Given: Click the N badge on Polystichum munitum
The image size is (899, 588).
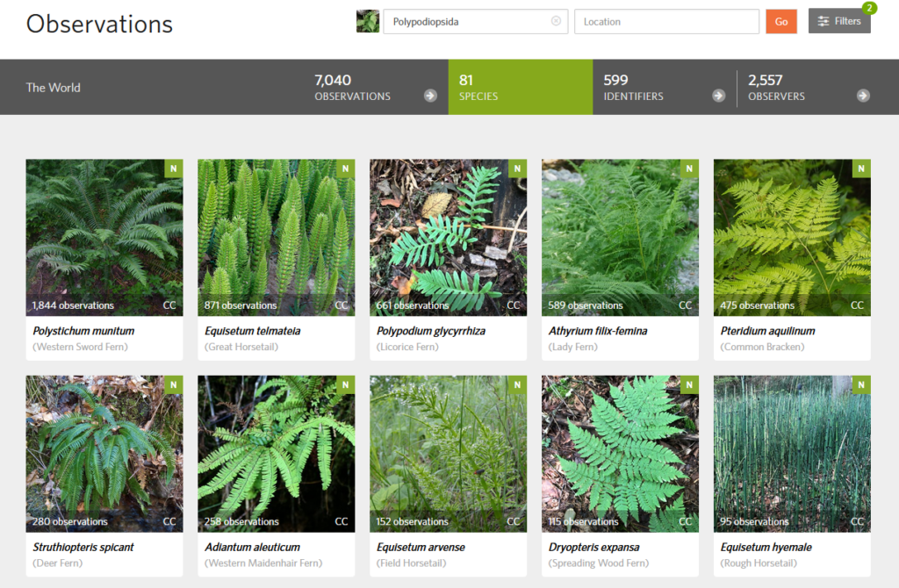Looking at the screenshot, I should tap(174, 169).
